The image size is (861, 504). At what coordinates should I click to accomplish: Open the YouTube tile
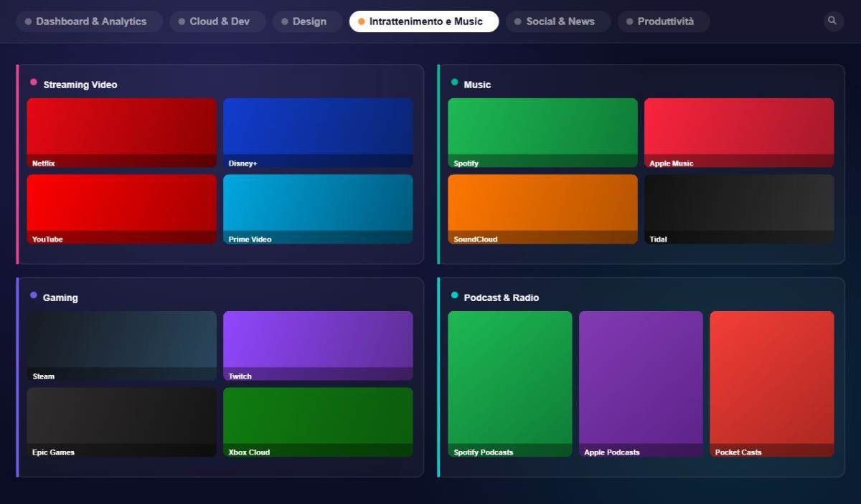click(122, 209)
